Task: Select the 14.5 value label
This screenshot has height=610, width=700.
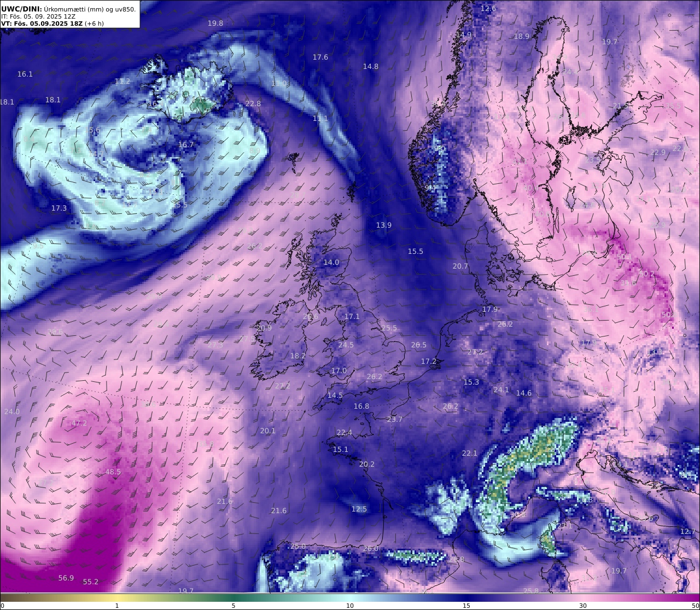Action: point(335,396)
